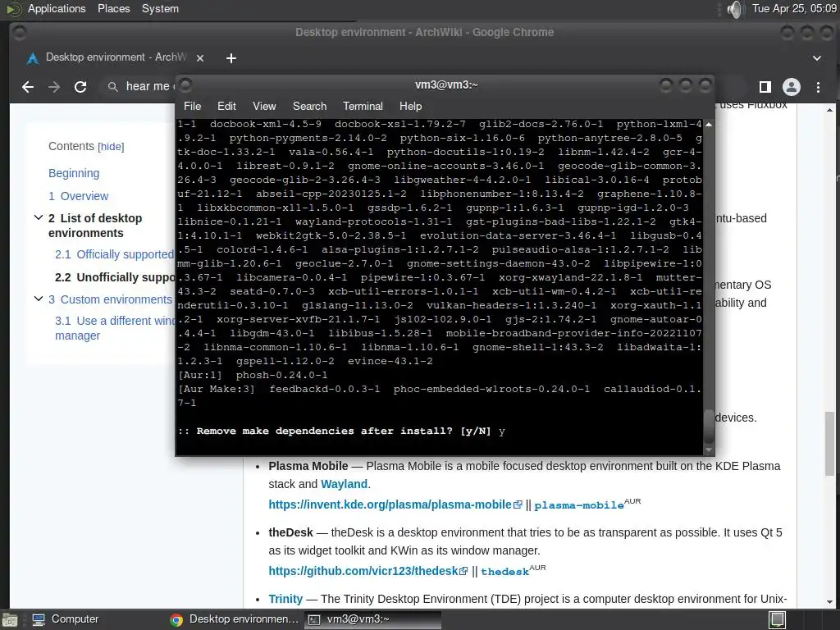Click the terminal scrollbar thumb
Screen dimensions: 840x630
tap(709, 427)
